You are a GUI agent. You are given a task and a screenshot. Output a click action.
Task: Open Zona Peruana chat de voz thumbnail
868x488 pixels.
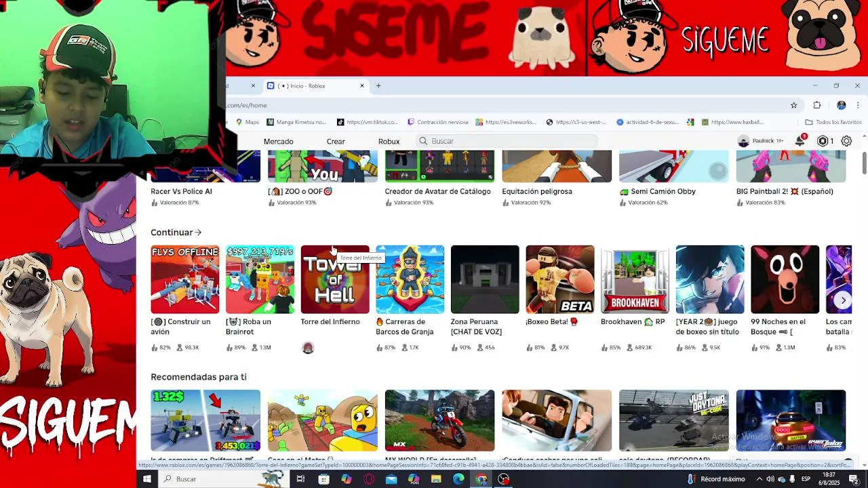tap(485, 279)
